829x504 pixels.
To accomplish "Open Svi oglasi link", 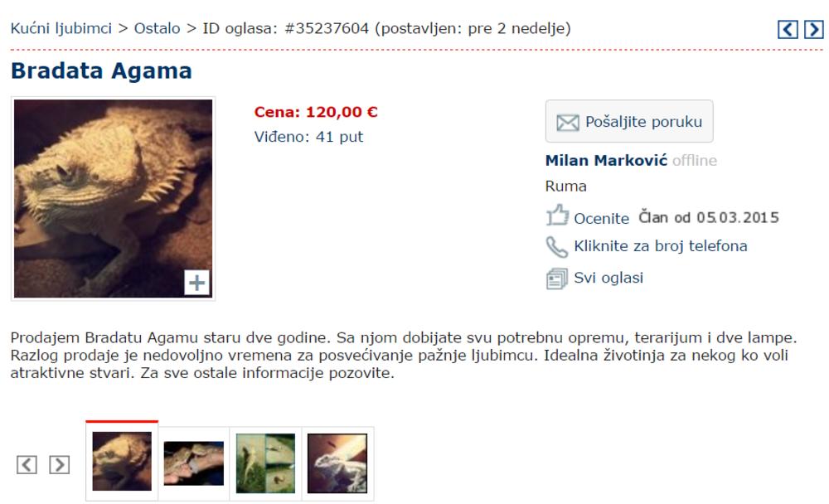I will point(608,278).
